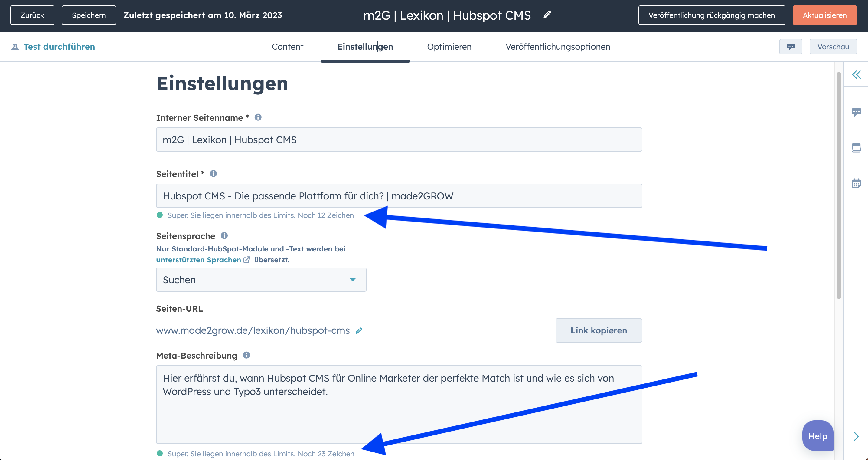
Task: Open comments via speech bubble button near Vorschau
Action: pyautogui.click(x=791, y=47)
